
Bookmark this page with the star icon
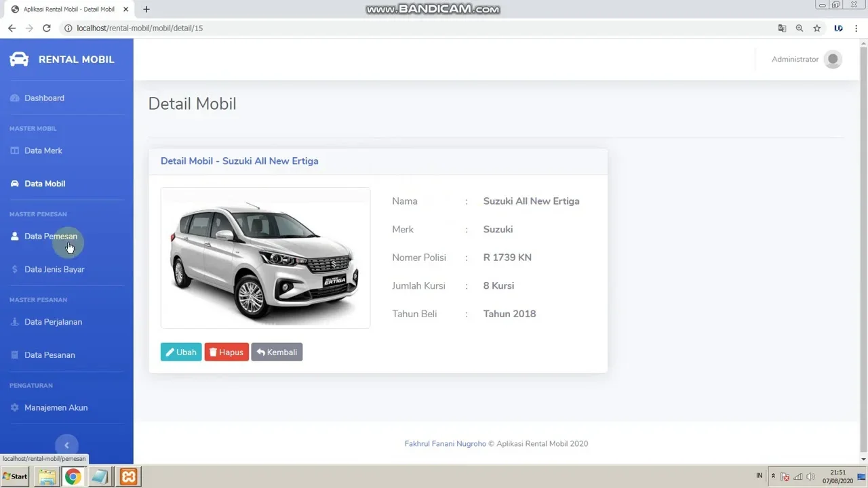817,28
